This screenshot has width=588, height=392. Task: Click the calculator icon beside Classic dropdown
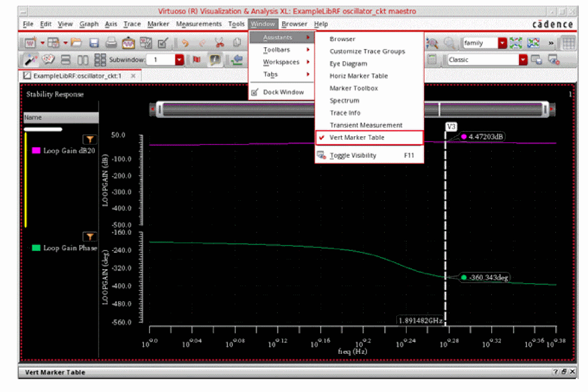[x=432, y=59]
